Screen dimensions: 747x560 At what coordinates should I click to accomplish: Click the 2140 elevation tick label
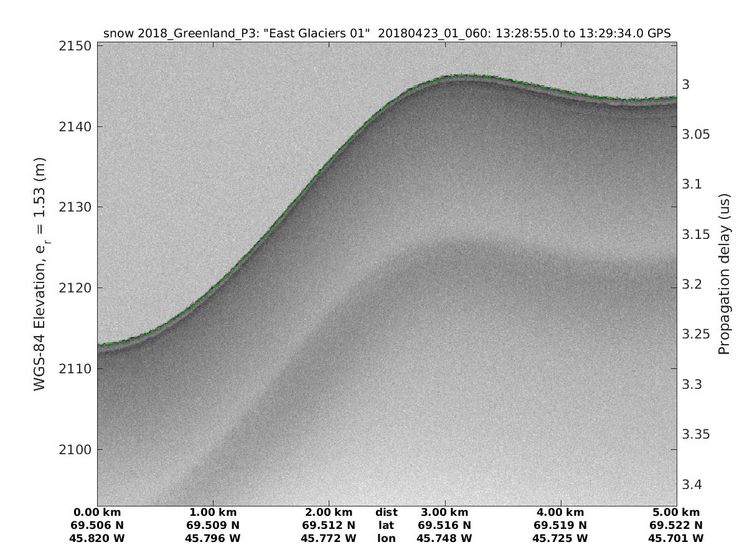point(75,126)
